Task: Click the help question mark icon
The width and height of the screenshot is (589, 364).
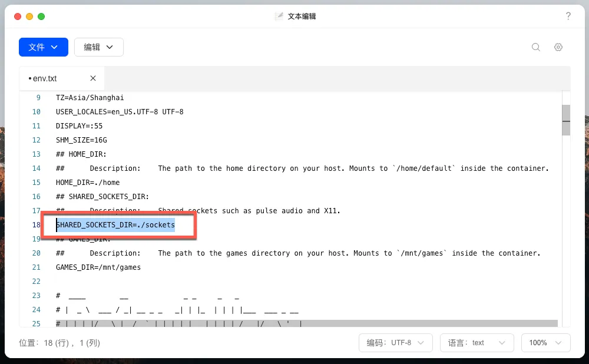Action: coord(568,16)
